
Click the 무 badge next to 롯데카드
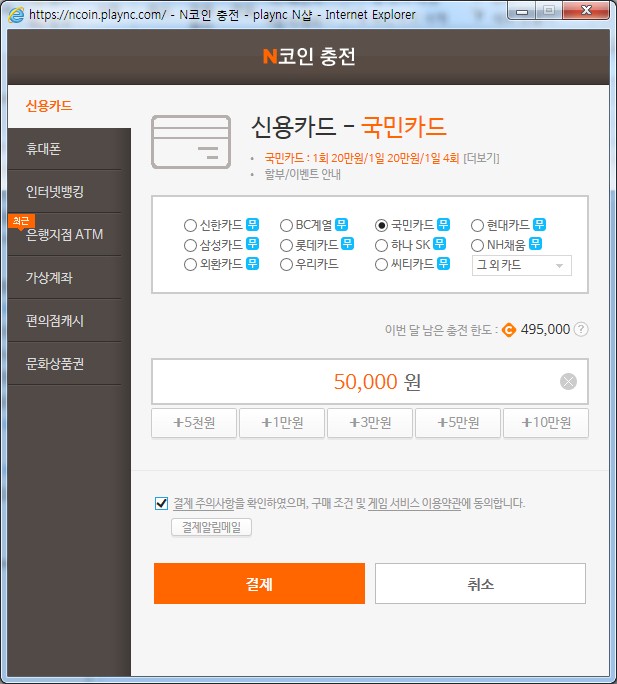click(x=348, y=244)
